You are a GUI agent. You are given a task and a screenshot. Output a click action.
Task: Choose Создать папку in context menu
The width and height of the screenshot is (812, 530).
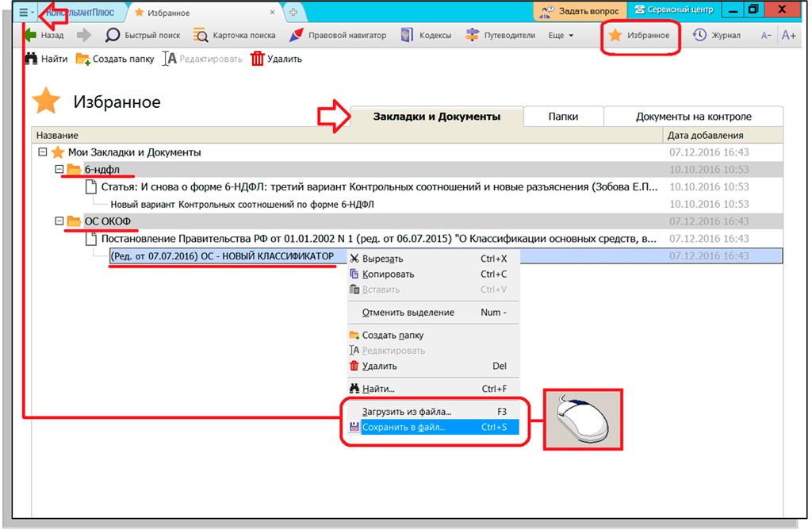coord(433,335)
